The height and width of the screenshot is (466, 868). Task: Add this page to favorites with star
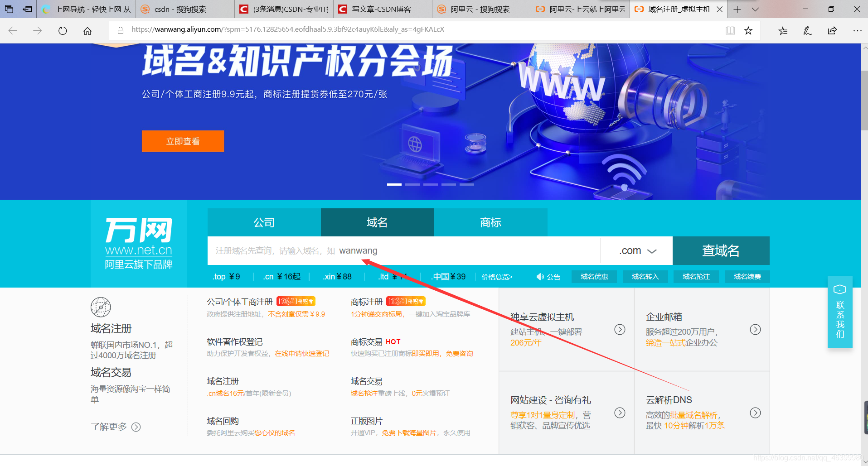click(x=748, y=30)
